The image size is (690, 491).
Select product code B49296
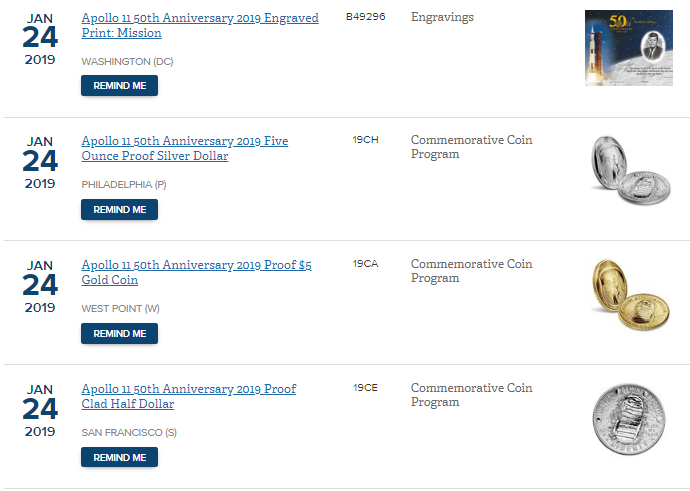point(365,17)
